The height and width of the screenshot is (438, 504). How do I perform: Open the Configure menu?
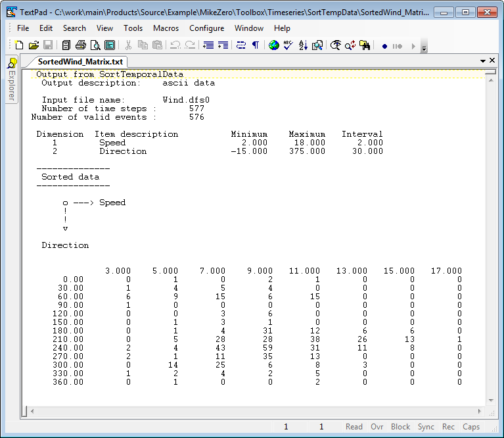[207, 28]
